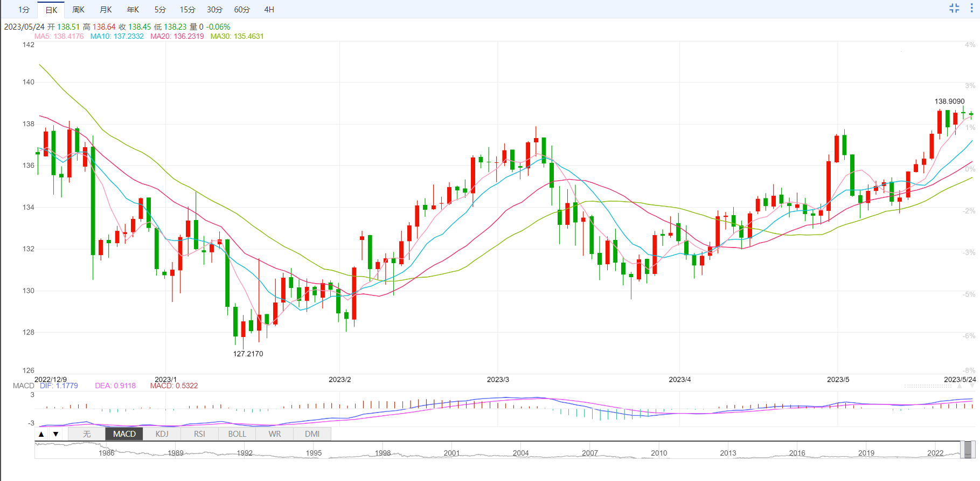Open the three-dot more options menu
The image size is (980, 481).
(x=972, y=8)
